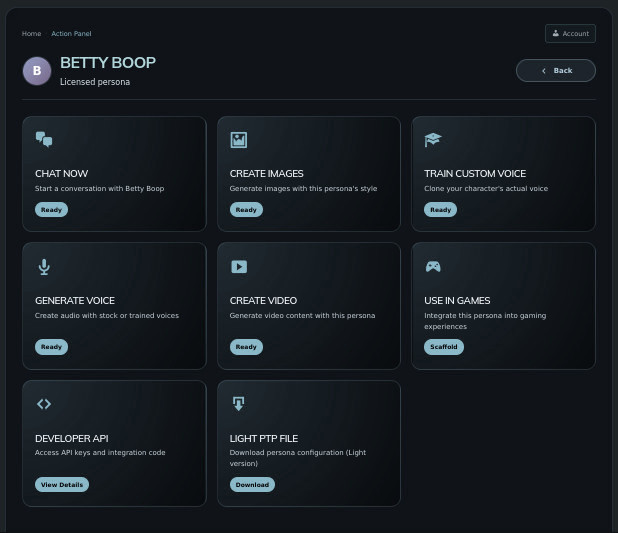Click the Create Images picture icon

[238, 140]
